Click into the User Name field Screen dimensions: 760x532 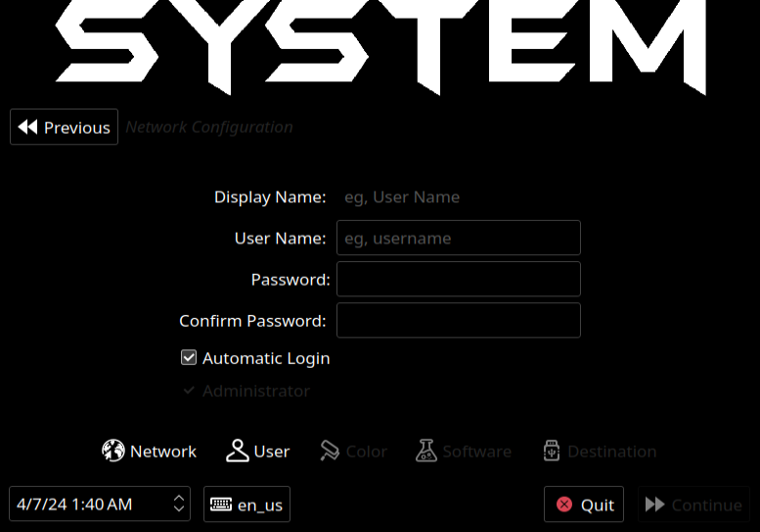458,238
